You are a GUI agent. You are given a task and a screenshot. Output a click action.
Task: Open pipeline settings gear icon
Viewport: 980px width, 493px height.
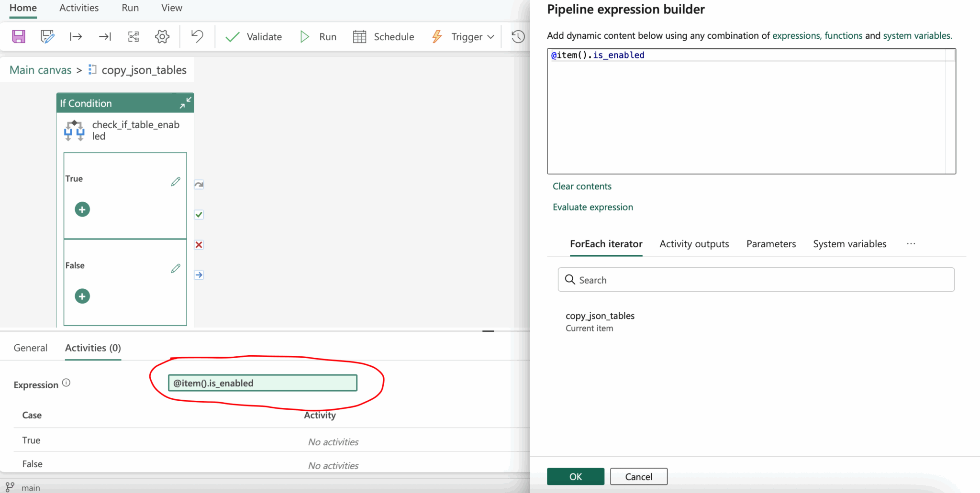click(162, 37)
